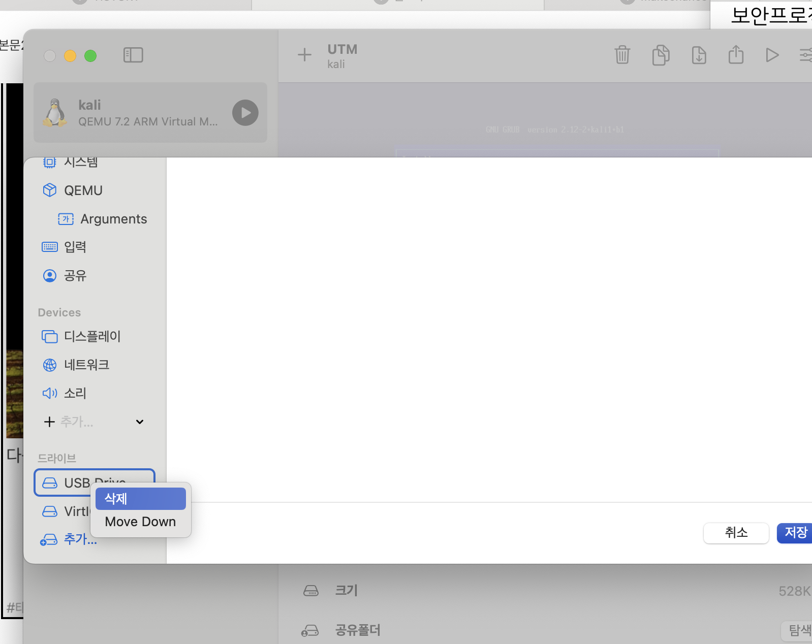Image resolution: width=812 pixels, height=644 pixels.
Task: Click the Devices section header
Action: (59, 312)
